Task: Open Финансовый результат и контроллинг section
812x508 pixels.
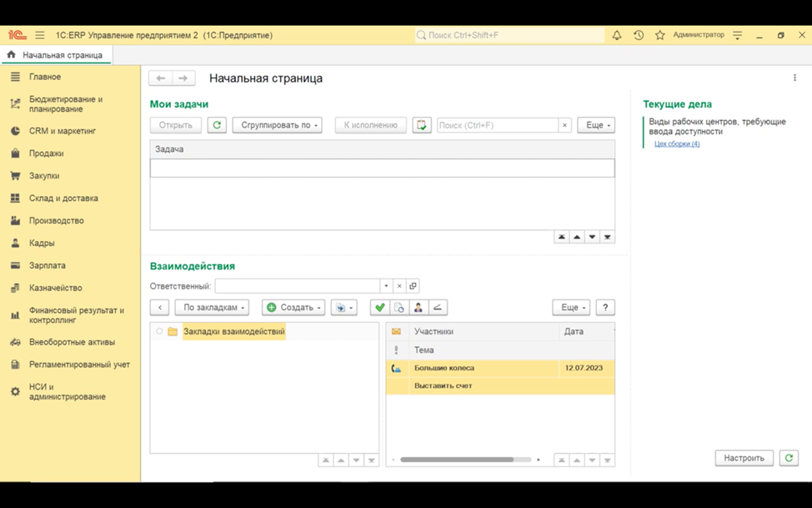Action: [x=77, y=315]
